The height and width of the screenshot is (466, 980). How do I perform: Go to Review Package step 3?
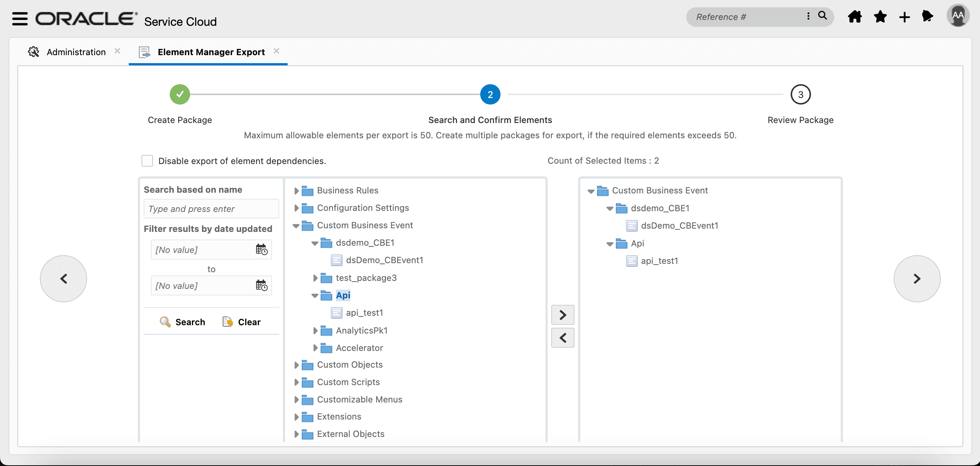pos(800,94)
